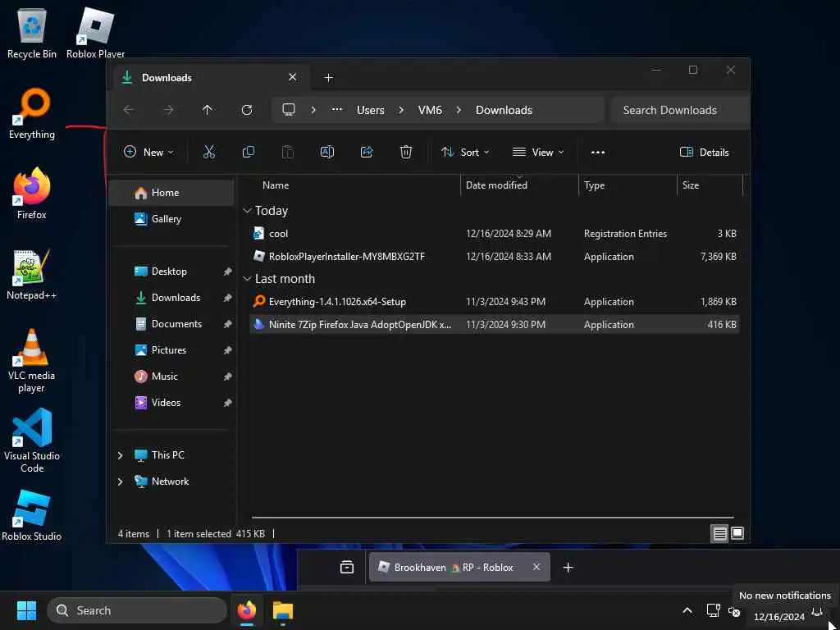Screen dimensions: 840x630
Task: Add a new Explorer tab
Action: 328,78
